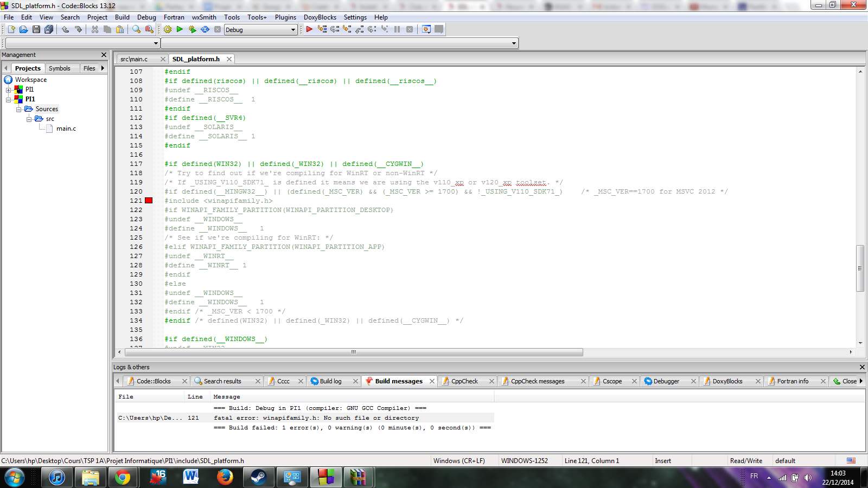Open the DoxyBlocks menu
Image resolution: width=868 pixels, height=488 pixels.
[320, 17]
